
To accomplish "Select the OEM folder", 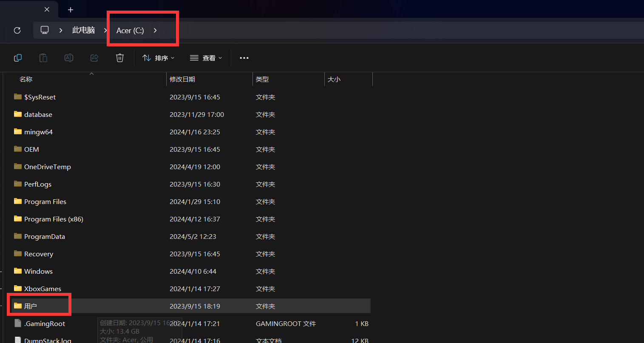I will pos(31,149).
